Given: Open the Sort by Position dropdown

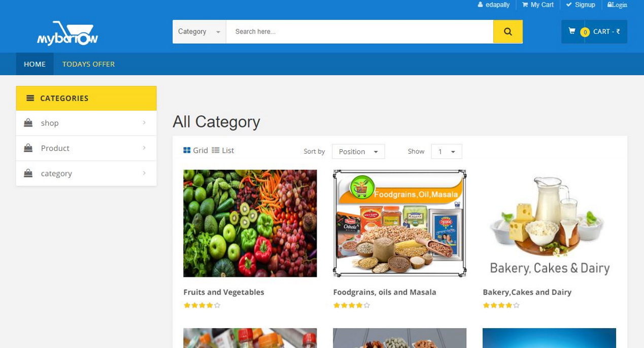Looking at the screenshot, I should (x=358, y=151).
